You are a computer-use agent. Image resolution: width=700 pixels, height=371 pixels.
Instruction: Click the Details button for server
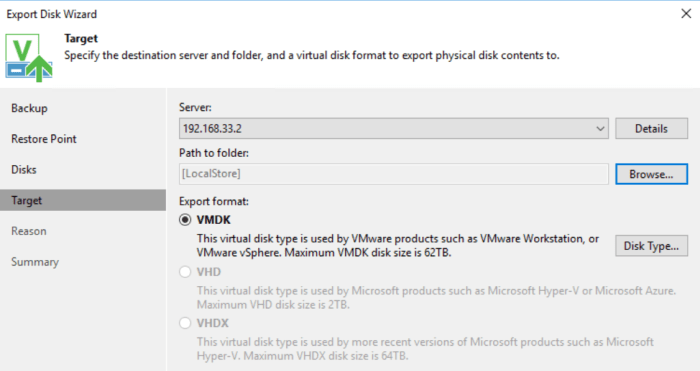[651, 129]
